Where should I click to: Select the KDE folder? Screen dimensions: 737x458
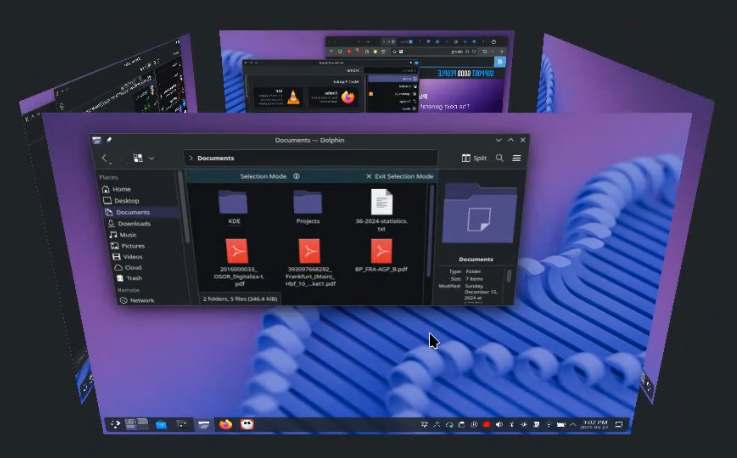click(234, 205)
